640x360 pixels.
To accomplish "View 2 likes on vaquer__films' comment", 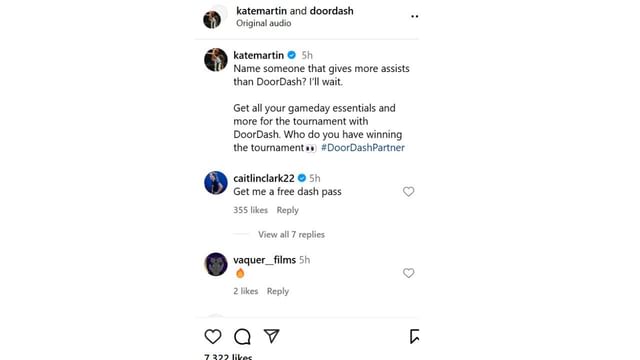I will click(x=246, y=291).
